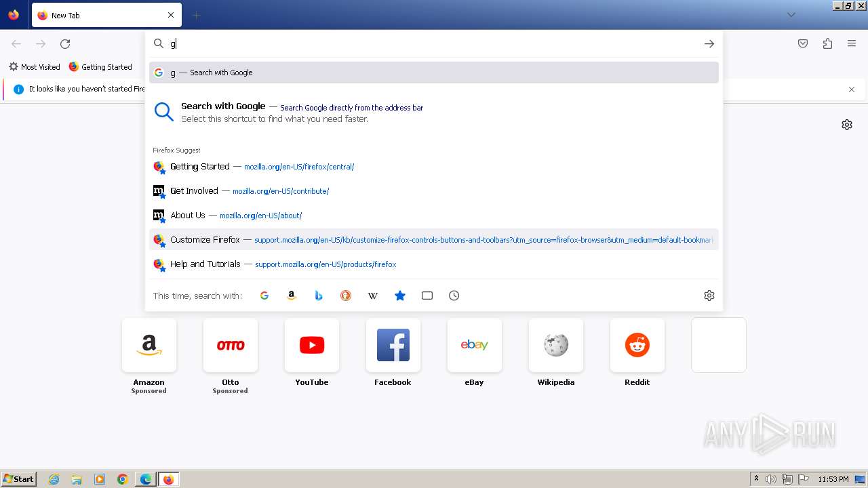Screen dimensions: 868x488
Task: Search this time with Bing icon
Action: pyautogui.click(x=319, y=296)
